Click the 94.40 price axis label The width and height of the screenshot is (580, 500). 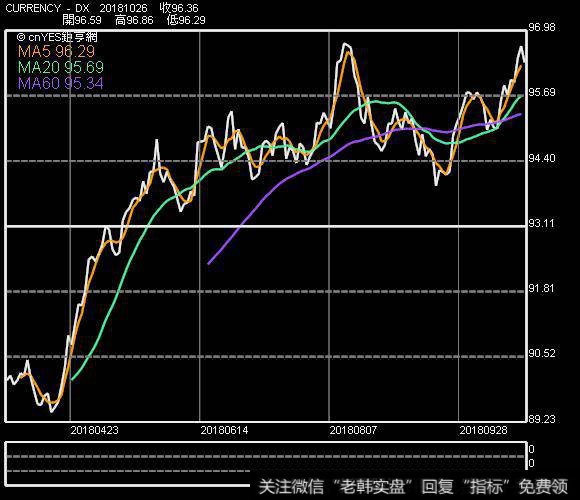coord(542,158)
